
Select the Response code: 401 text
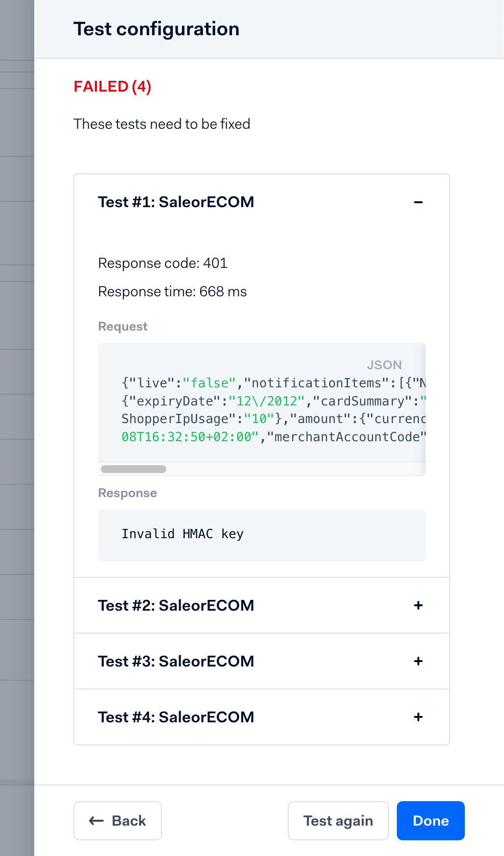[x=162, y=263]
